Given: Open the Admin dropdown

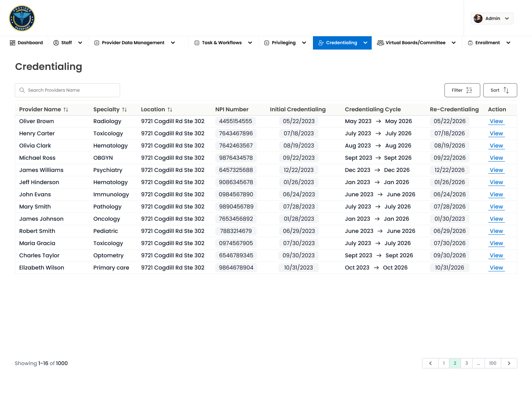Looking at the screenshot, I should (492, 18).
